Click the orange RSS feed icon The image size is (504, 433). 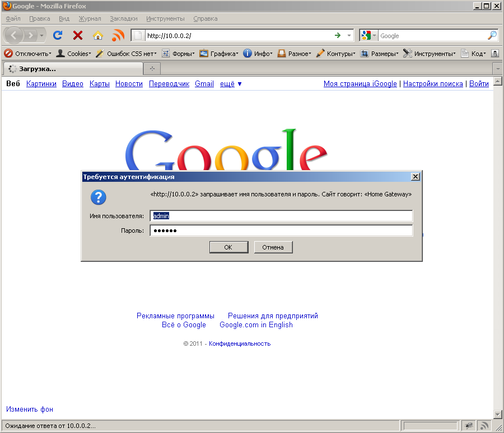[118, 35]
